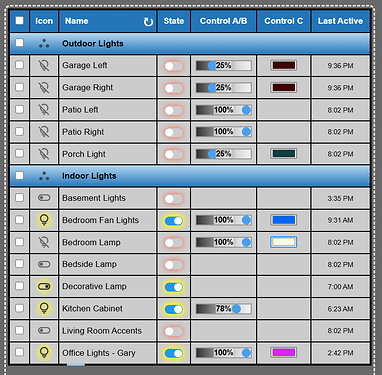This screenshot has width=382, height=375.
Task: Collapse the Outdoor Lights group header
Action: click(190, 43)
